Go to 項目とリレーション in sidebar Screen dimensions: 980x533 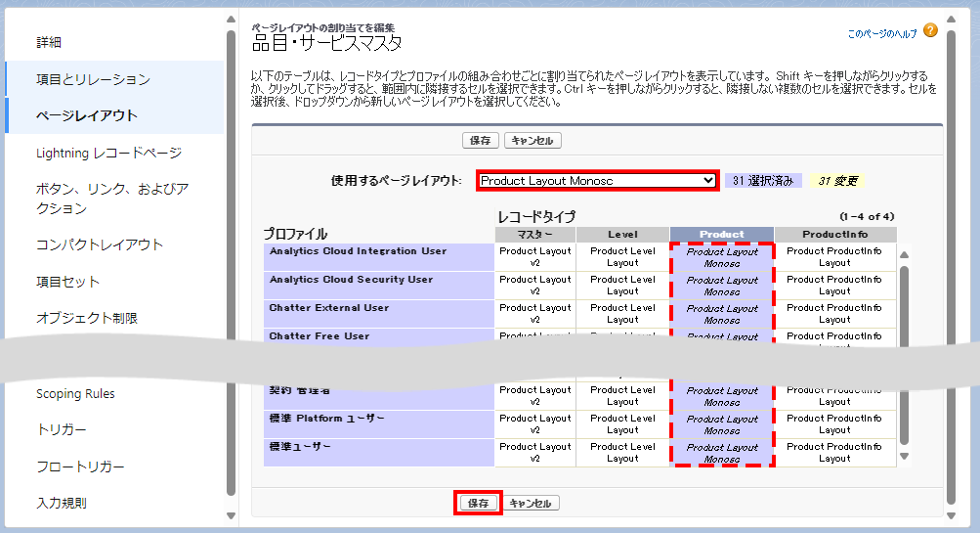(93, 79)
